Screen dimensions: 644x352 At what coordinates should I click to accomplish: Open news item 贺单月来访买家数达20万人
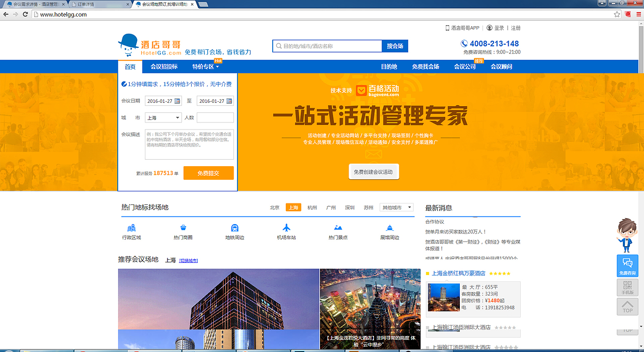[x=456, y=232]
